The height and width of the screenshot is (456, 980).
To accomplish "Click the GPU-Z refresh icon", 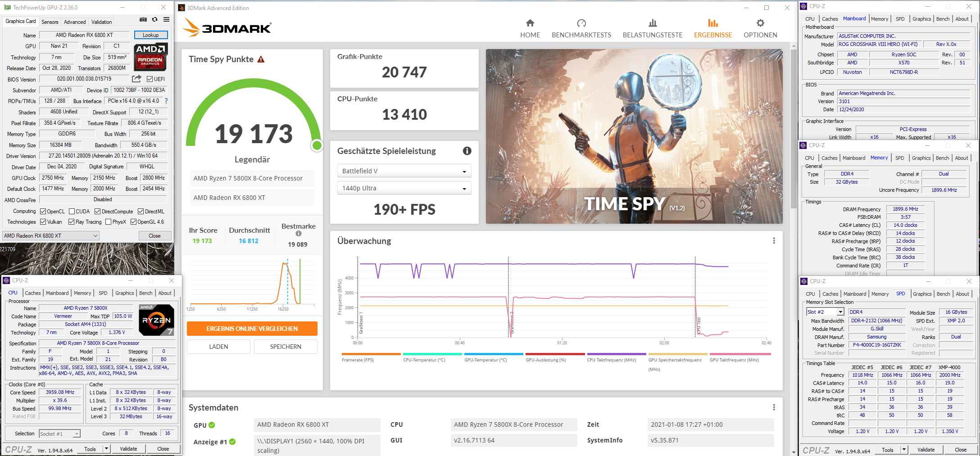I will tap(154, 19).
